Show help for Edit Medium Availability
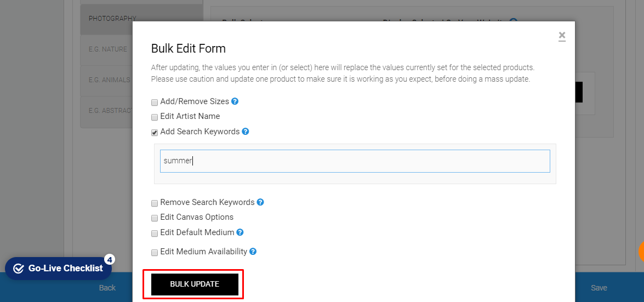This screenshot has width=644, height=302. pyautogui.click(x=253, y=251)
